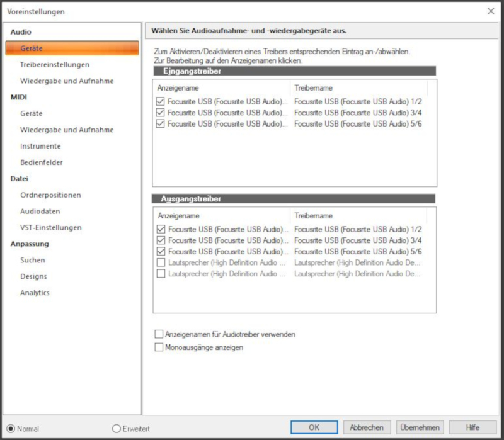Click output driver name ending 5/6

pos(358,252)
